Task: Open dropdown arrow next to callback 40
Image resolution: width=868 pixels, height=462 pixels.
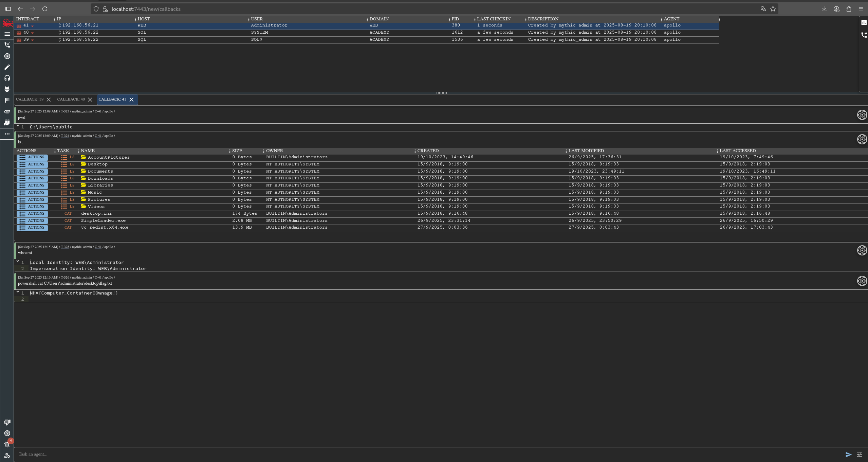Action: tap(33, 33)
